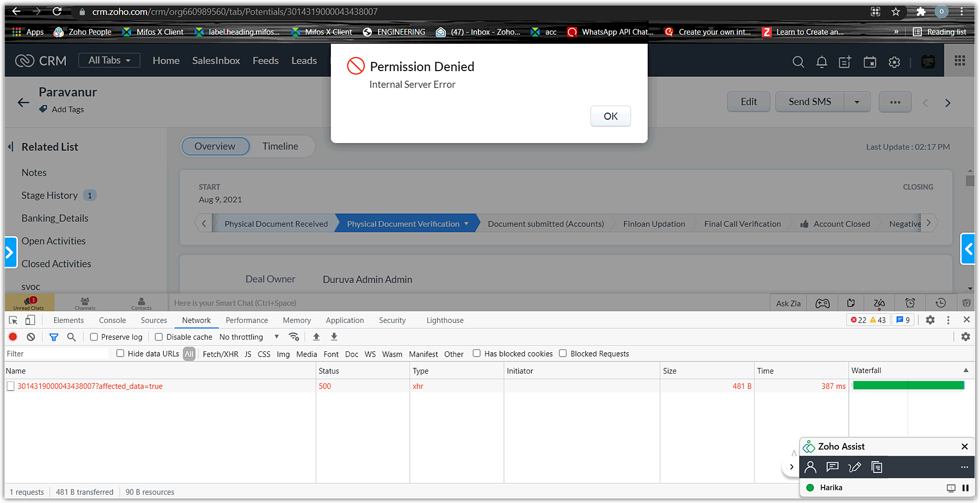Click the CRM search magnifier icon
980x503 pixels.
point(798,62)
